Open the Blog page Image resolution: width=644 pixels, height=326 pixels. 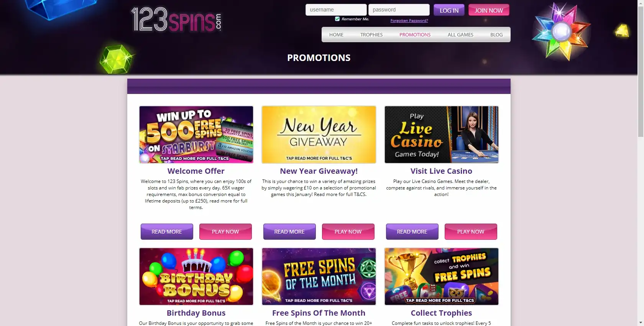(496, 35)
